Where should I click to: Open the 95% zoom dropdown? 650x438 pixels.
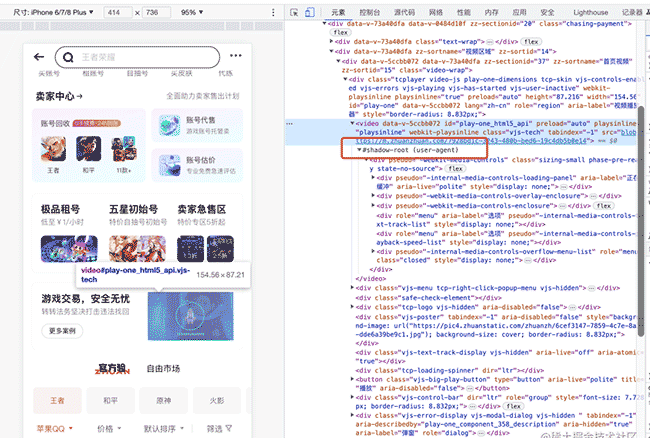point(192,12)
